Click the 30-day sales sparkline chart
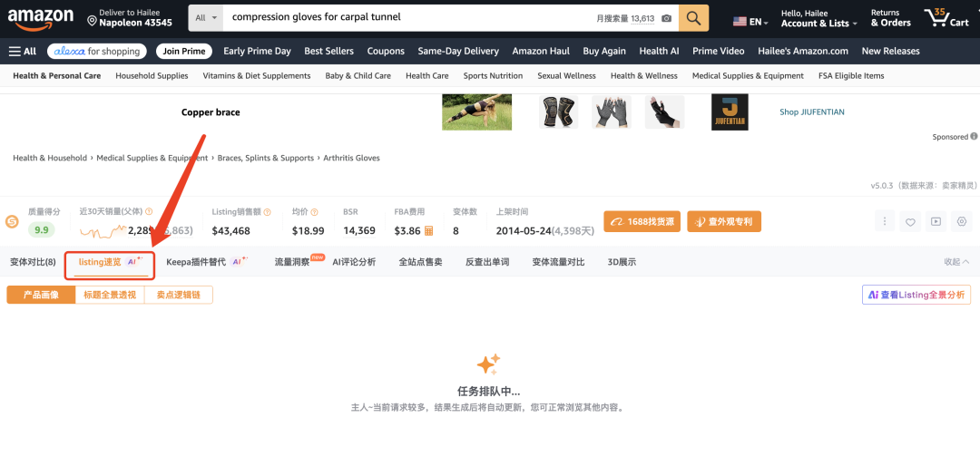This screenshot has height=456, width=980. (x=103, y=232)
